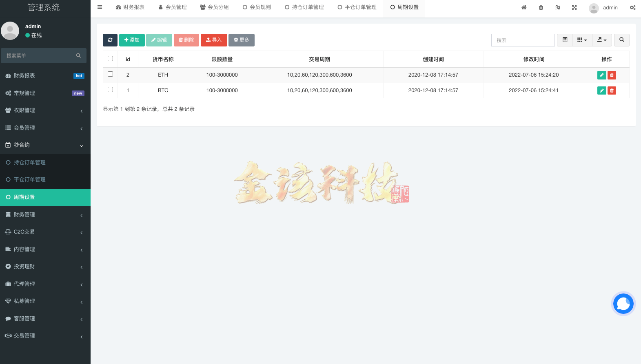Click the admin avatar in top bar
The height and width of the screenshot is (364, 641).
[594, 8]
